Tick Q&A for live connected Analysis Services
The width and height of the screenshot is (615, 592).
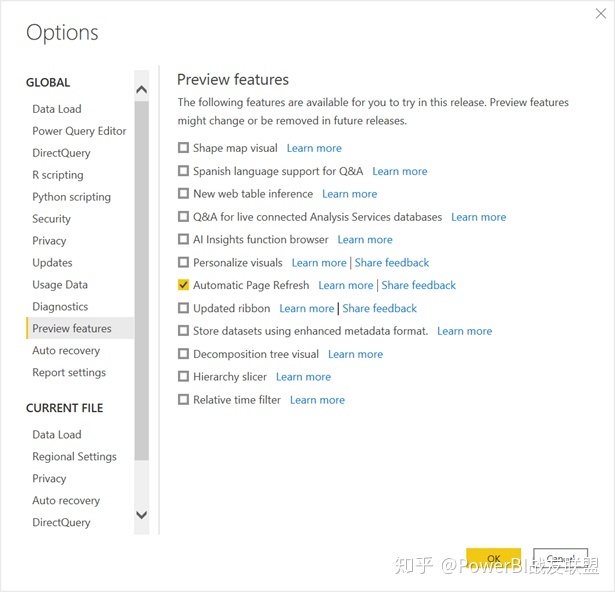click(x=183, y=217)
